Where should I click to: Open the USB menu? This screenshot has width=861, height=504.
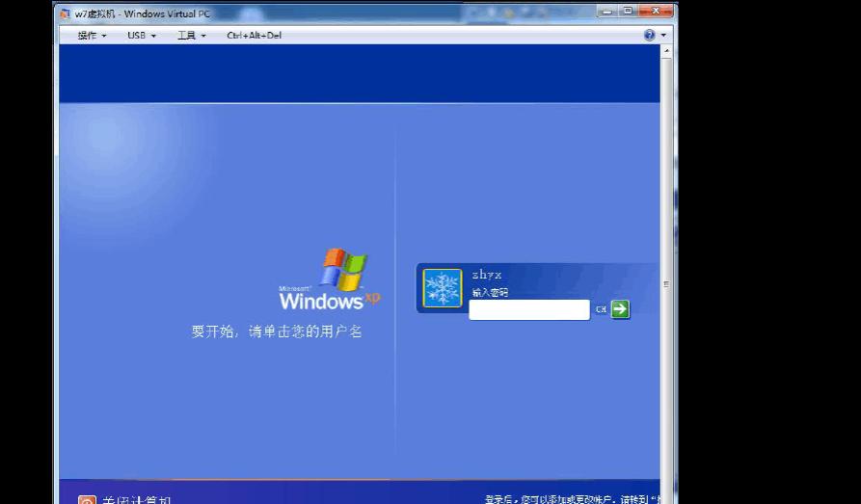[x=142, y=35]
